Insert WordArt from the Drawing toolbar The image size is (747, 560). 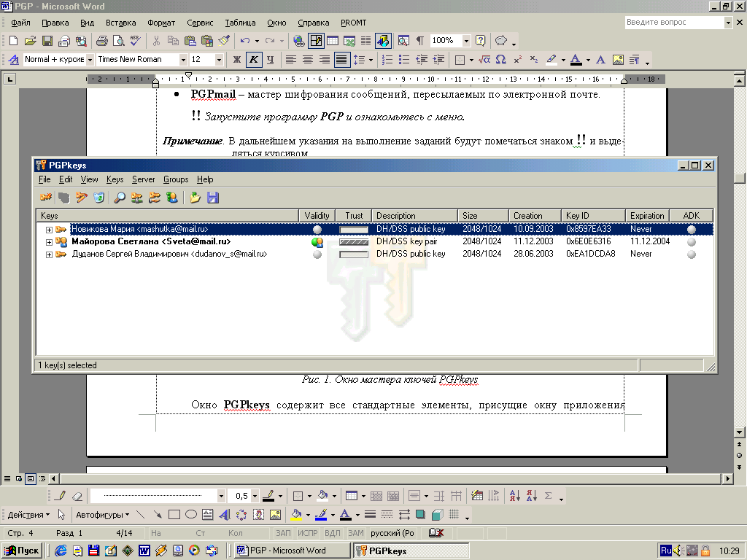coord(225,515)
